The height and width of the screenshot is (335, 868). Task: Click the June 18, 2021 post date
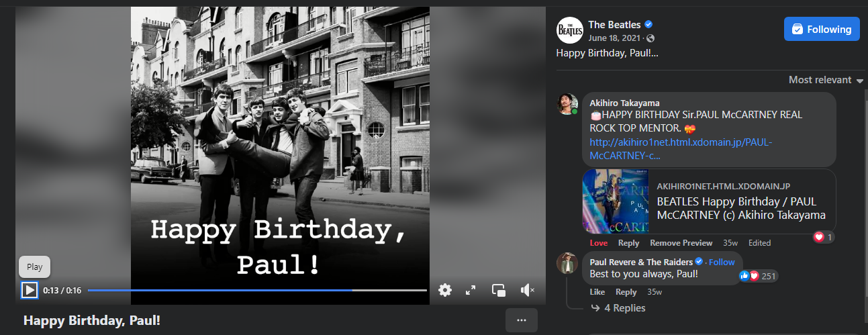616,38
